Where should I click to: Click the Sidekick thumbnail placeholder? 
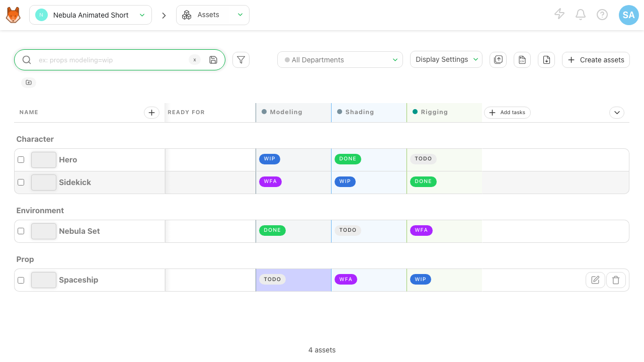[x=44, y=183]
